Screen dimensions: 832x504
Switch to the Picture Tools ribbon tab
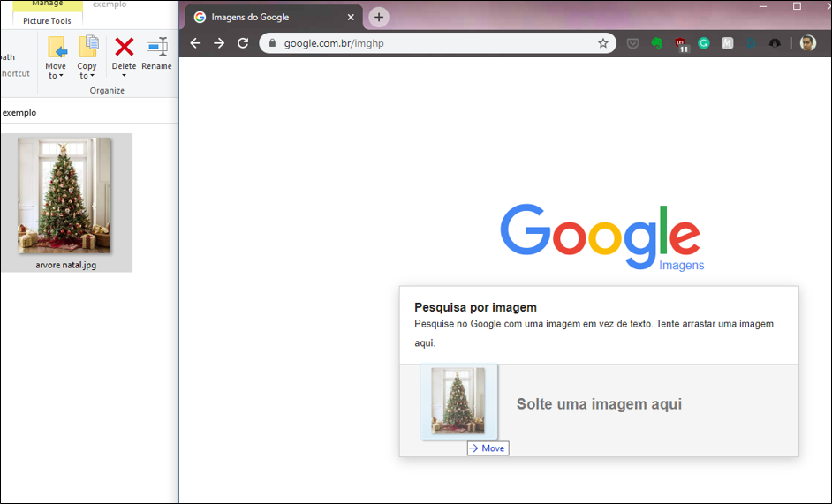click(x=48, y=20)
